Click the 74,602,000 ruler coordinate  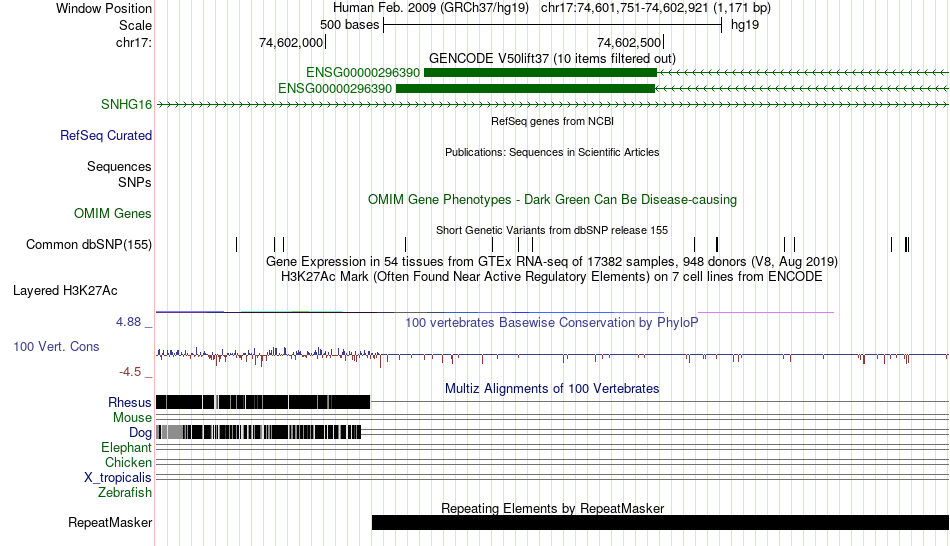coord(291,42)
